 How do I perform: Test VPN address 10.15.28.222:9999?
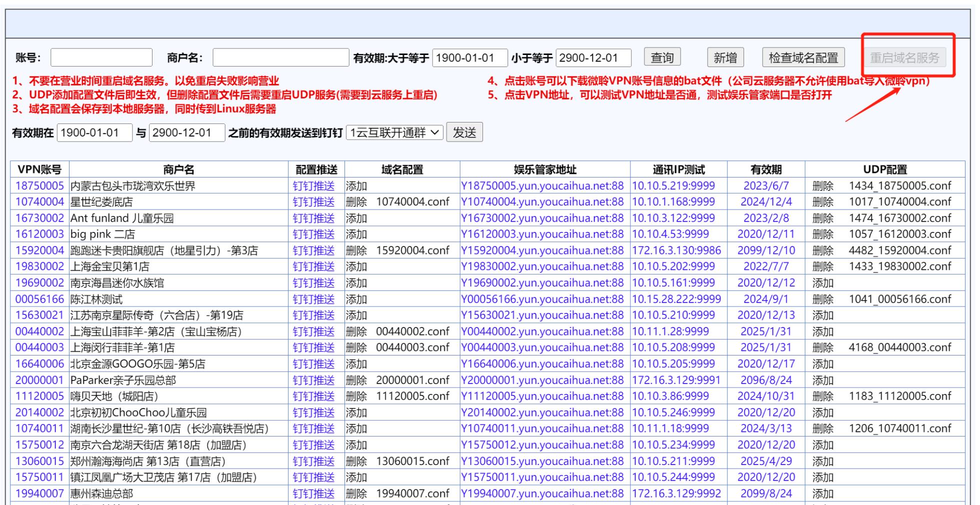click(676, 299)
